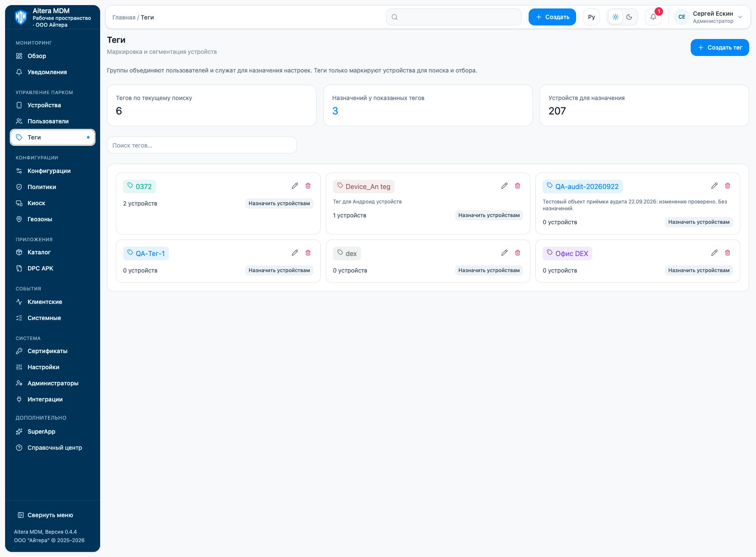Viewport: 756px width, 557px height.
Task: Edit the QA-Тег-1 tag
Action: pyautogui.click(x=295, y=253)
